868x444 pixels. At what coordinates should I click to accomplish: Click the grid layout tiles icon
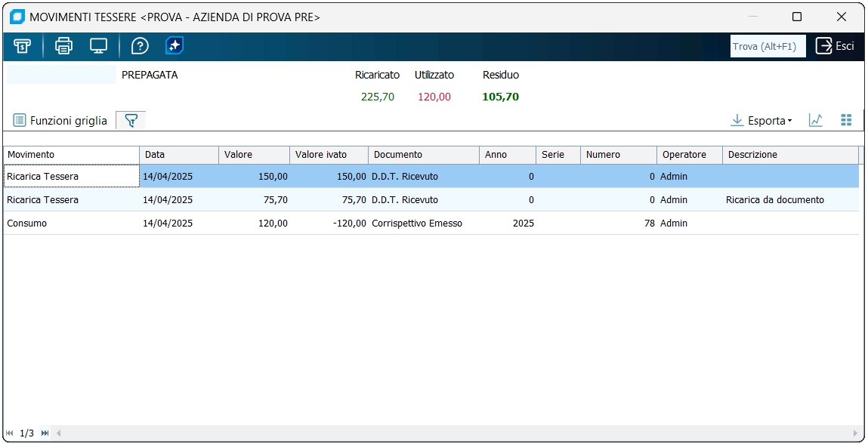tap(846, 120)
